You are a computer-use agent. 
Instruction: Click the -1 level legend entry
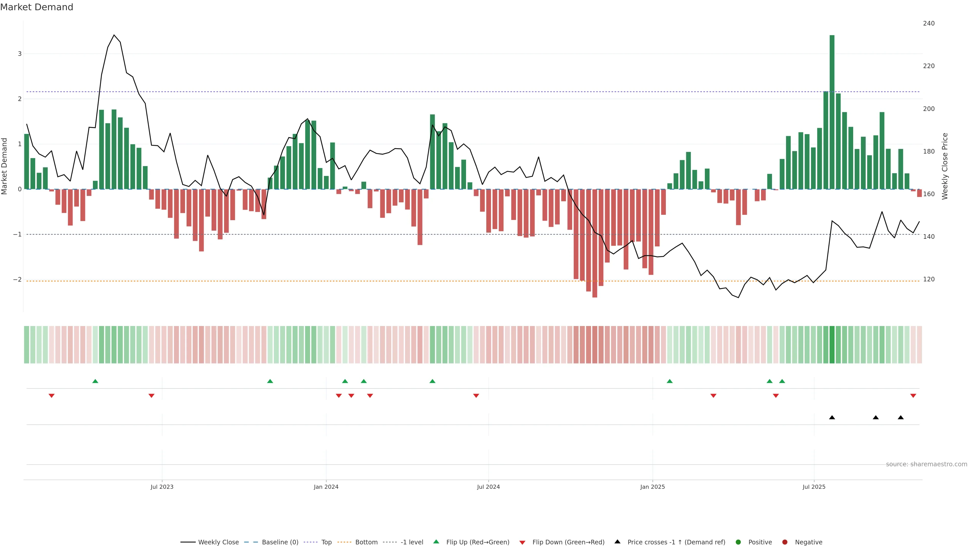(412, 542)
